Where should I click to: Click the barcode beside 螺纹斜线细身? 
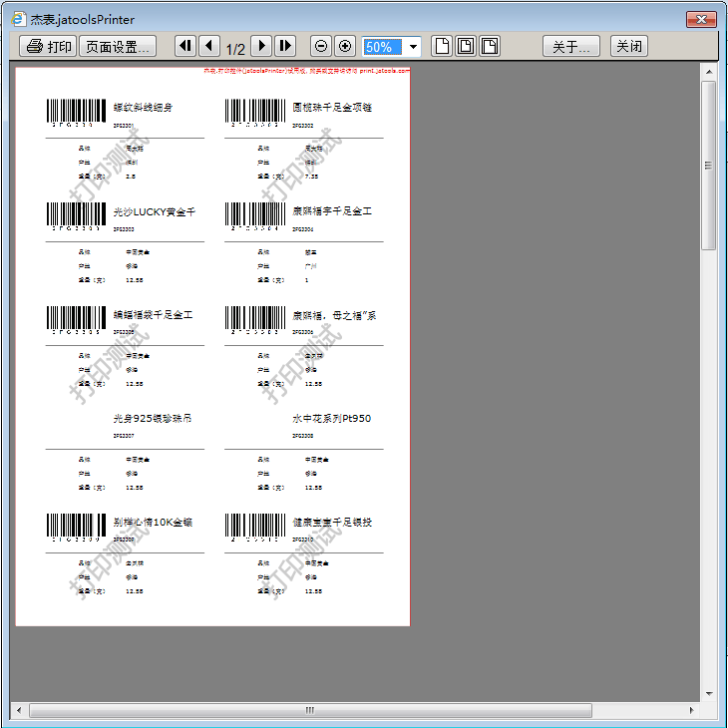point(76,113)
